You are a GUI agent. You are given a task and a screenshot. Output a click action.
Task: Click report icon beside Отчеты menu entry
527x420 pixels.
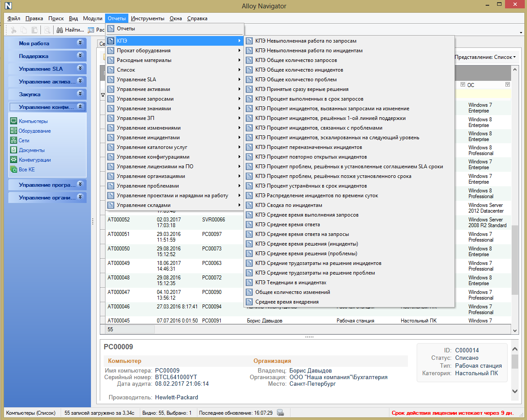[111, 29]
